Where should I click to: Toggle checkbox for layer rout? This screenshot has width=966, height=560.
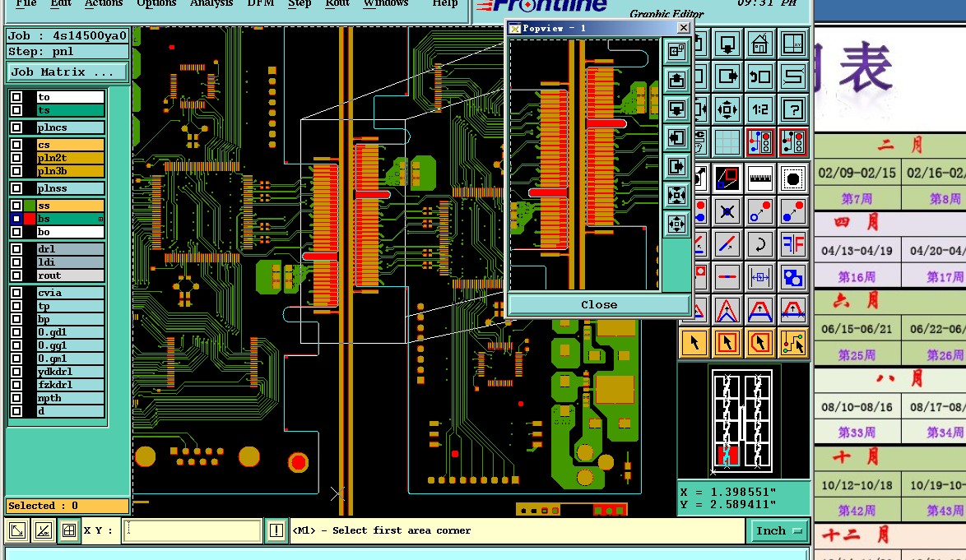click(x=16, y=275)
